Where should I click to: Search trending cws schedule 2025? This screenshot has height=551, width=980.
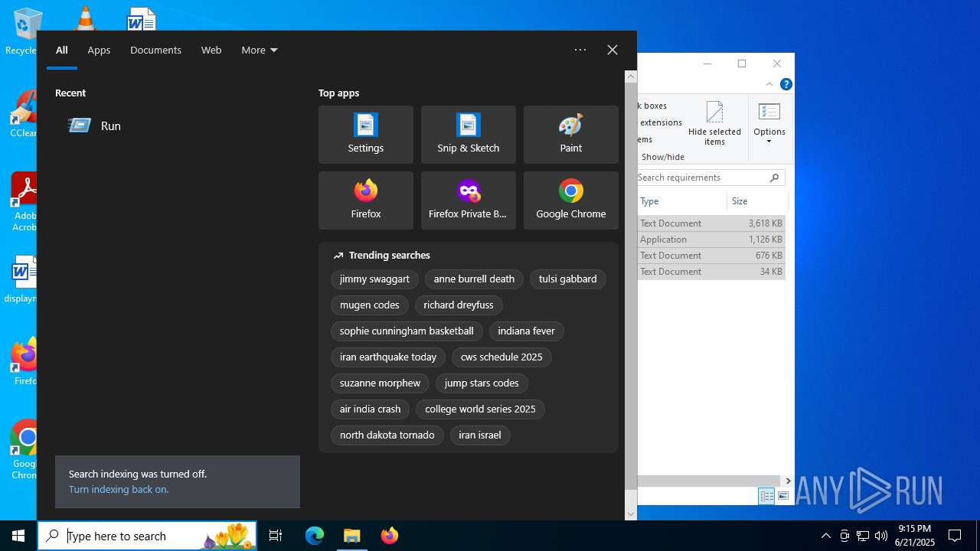click(501, 357)
